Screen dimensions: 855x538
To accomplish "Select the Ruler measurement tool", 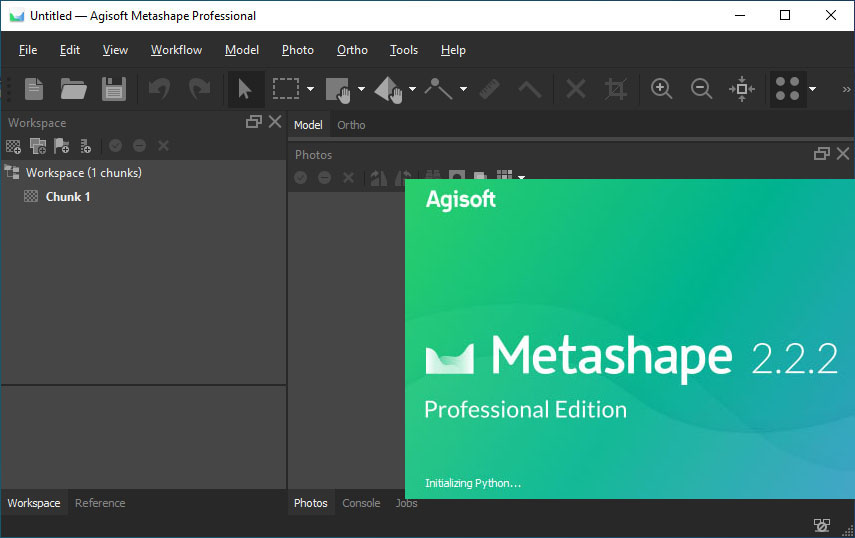I will pyautogui.click(x=489, y=89).
